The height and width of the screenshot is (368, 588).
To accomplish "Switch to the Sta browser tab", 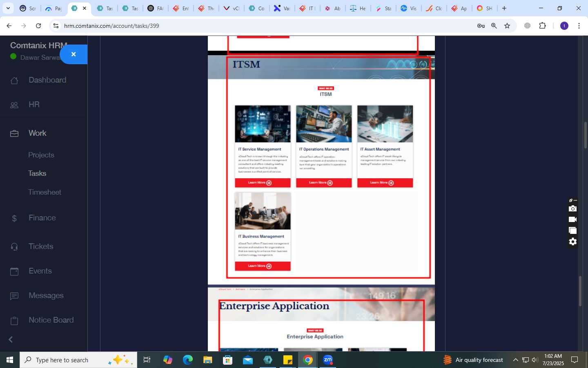I will click(x=383, y=8).
